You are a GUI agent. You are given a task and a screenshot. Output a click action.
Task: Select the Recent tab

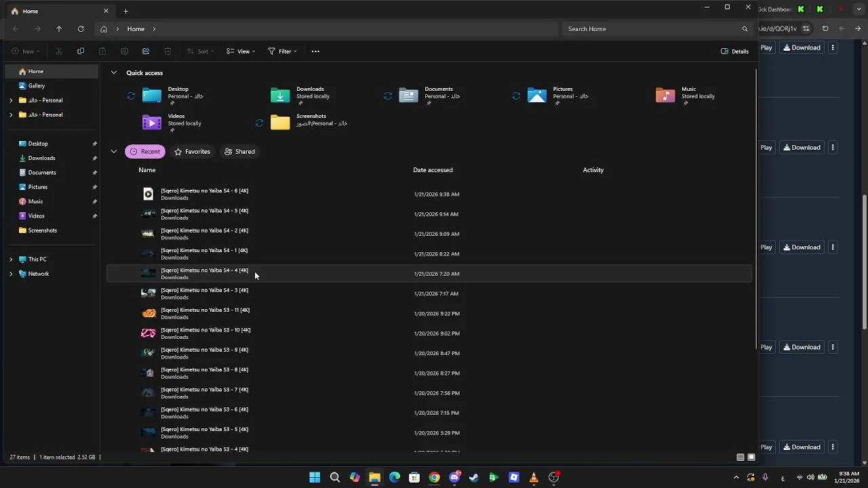(145, 152)
